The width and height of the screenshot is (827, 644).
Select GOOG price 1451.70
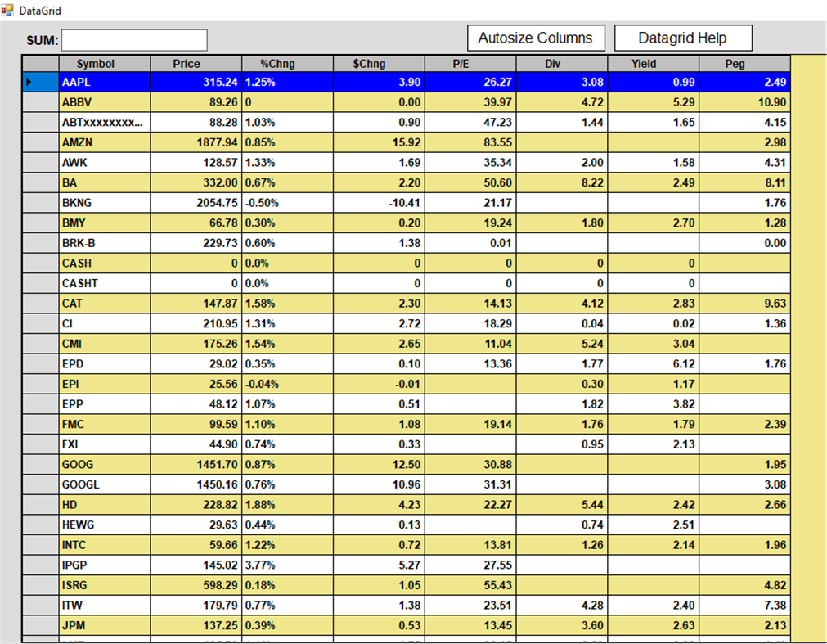[x=196, y=464]
